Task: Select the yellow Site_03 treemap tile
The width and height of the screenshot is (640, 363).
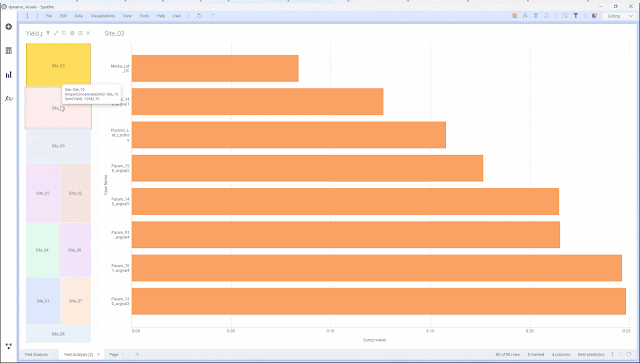Action: (58, 65)
